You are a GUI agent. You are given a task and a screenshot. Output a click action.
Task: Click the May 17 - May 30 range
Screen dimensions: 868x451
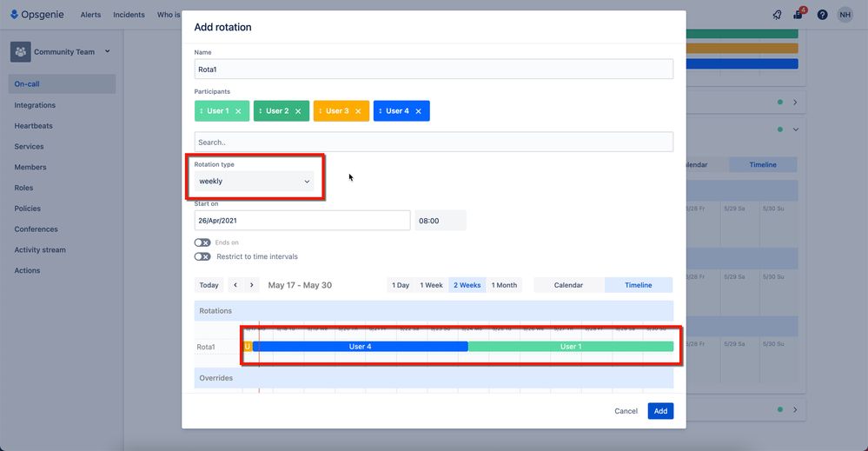300,285
